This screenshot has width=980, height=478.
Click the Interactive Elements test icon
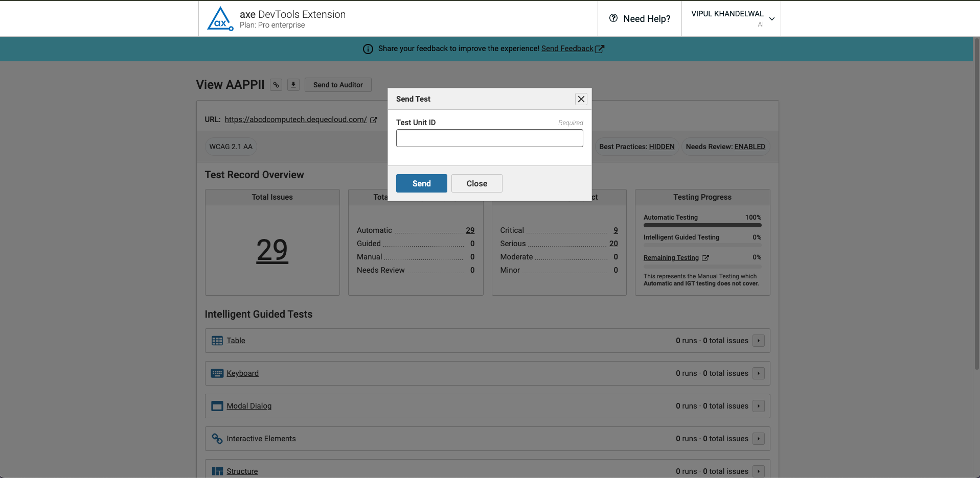(217, 439)
